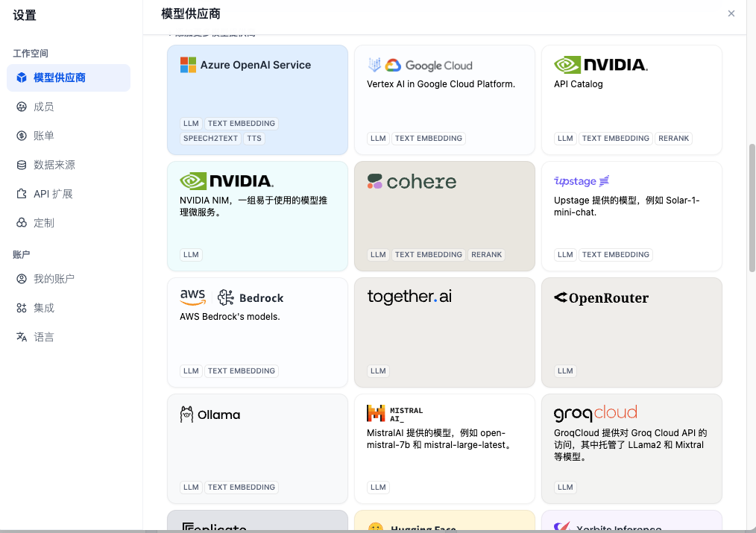Open the 语言 language settings
756x533 pixels.
click(x=43, y=337)
